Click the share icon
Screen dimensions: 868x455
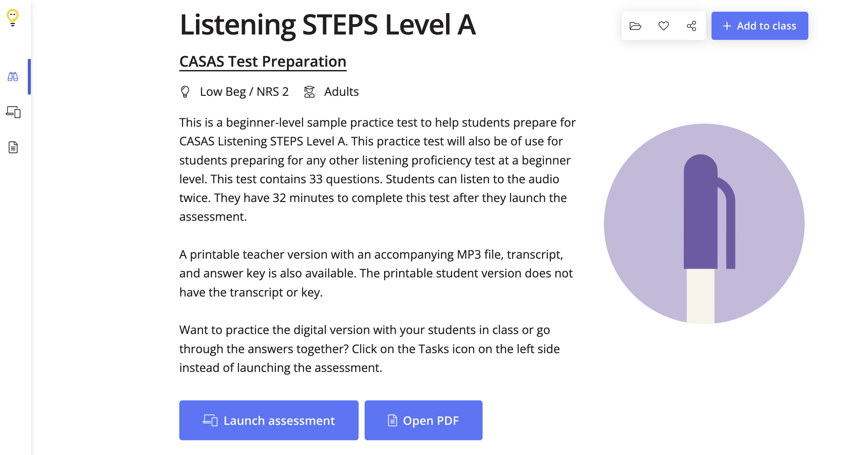691,26
